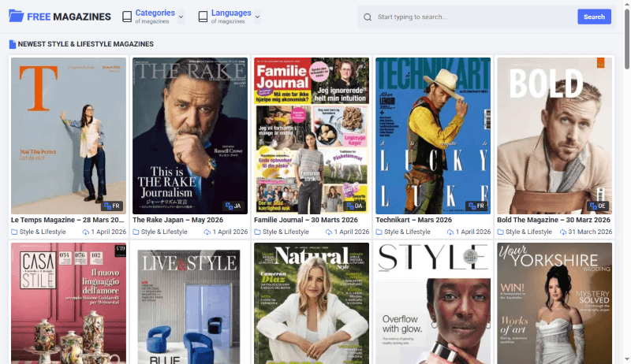
Task: Click Style & Lifestyle category under Bold The Magazine
Action: tap(528, 232)
